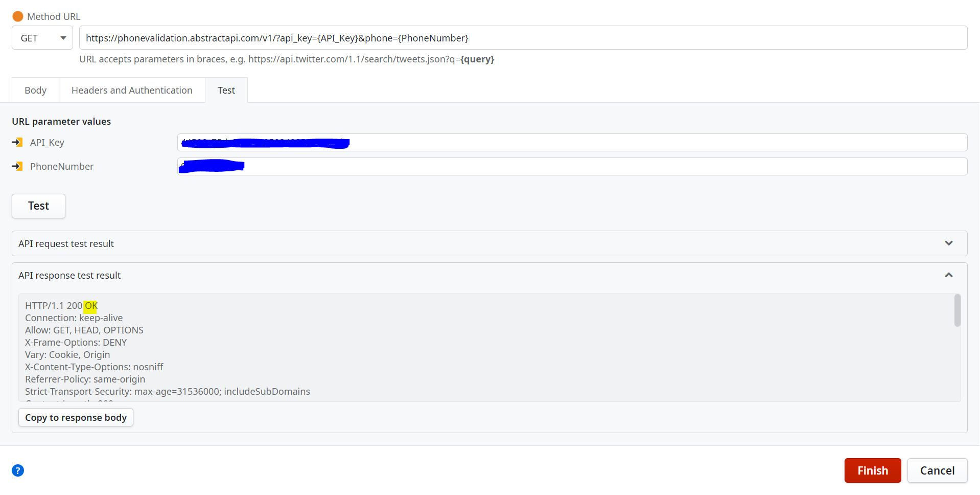Click the response result scrollbar thumb
The width and height of the screenshot is (980, 495).
[957, 310]
